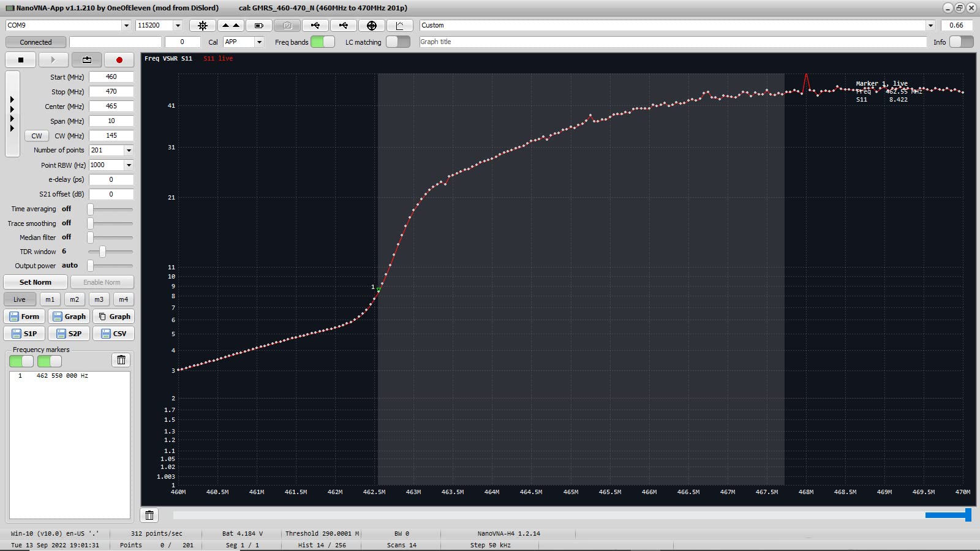980x551 pixels.
Task: Open the COM9 port dropdown
Action: pyautogui.click(x=126, y=26)
